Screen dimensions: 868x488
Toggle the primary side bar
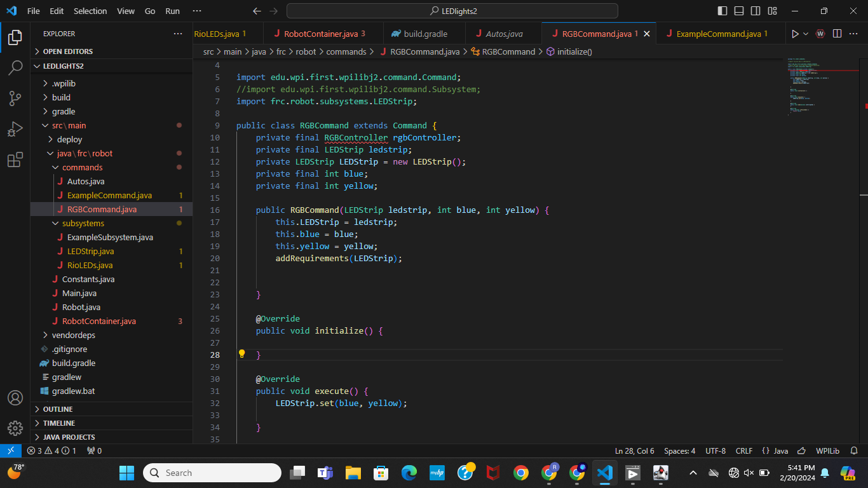point(722,11)
